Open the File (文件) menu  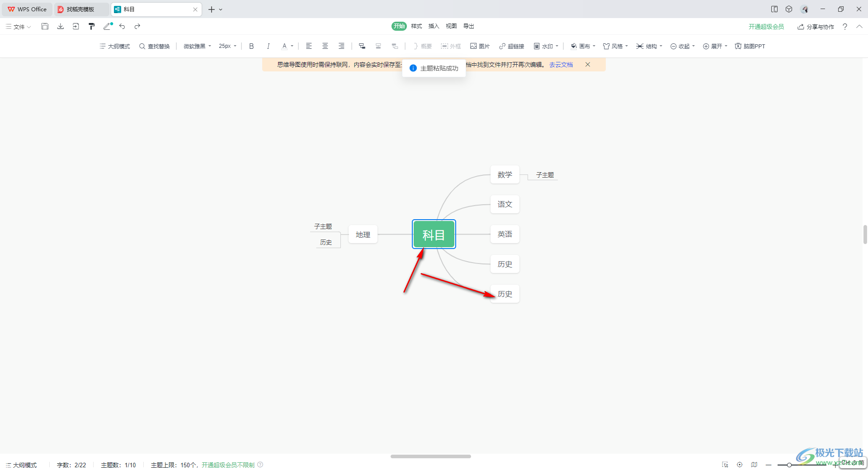pyautogui.click(x=18, y=27)
